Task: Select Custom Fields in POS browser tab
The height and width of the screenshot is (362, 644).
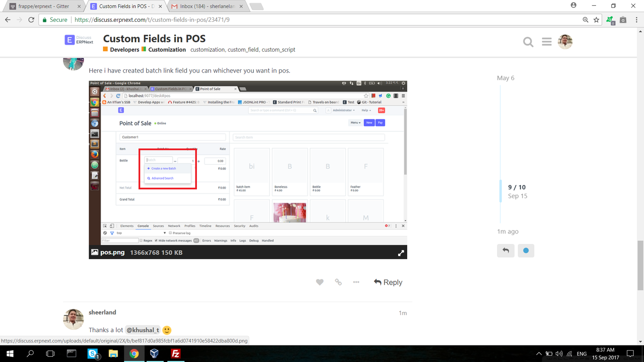Action: 127,6
